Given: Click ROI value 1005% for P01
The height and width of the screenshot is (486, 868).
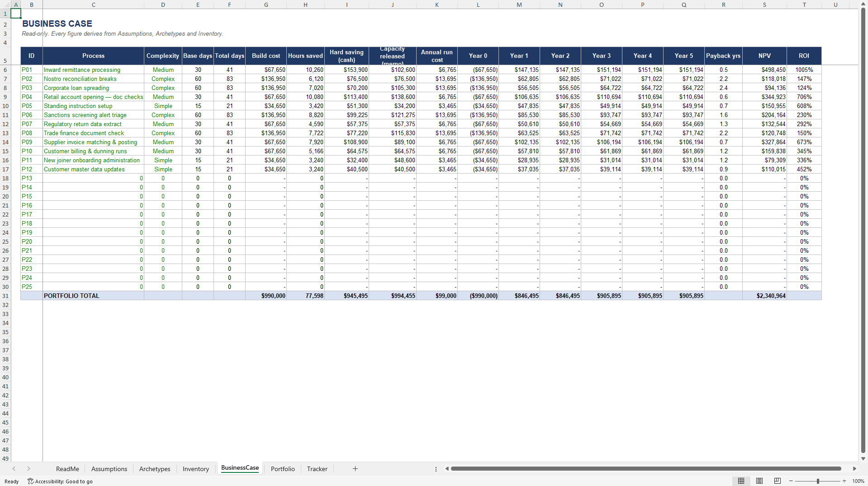Looking at the screenshot, I should [x=804, y=70].
